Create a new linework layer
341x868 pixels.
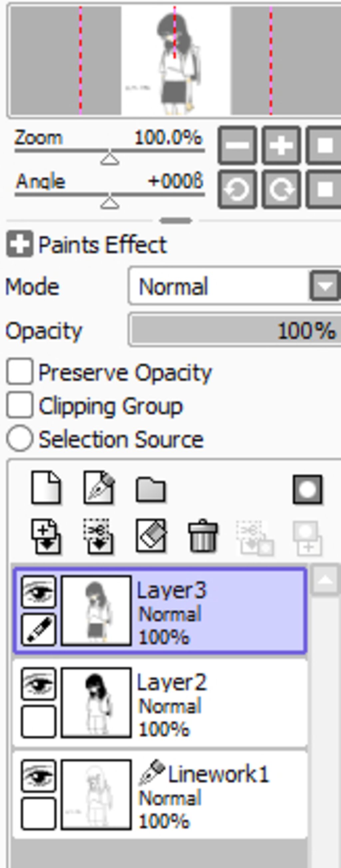pos(98,488)
